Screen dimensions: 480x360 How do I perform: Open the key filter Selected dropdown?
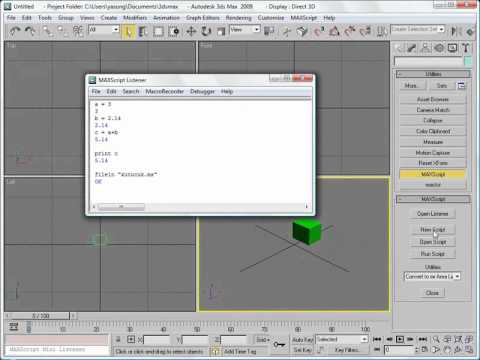(342, 340)
